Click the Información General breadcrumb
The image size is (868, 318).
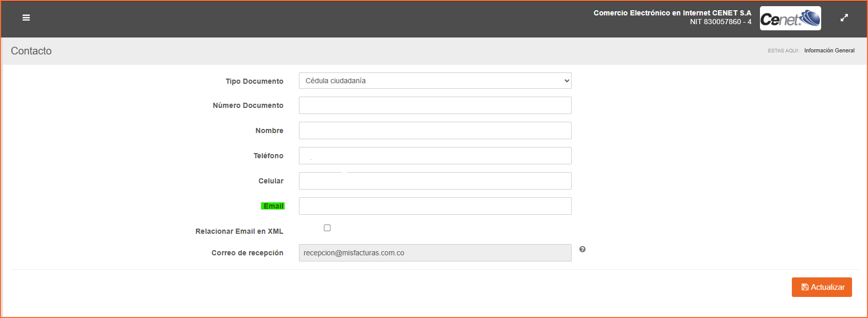(829, 50)
